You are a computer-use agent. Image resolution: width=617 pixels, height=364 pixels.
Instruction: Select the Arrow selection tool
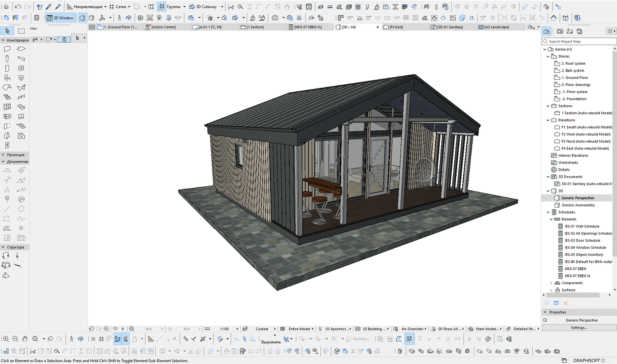coord(7,31)
